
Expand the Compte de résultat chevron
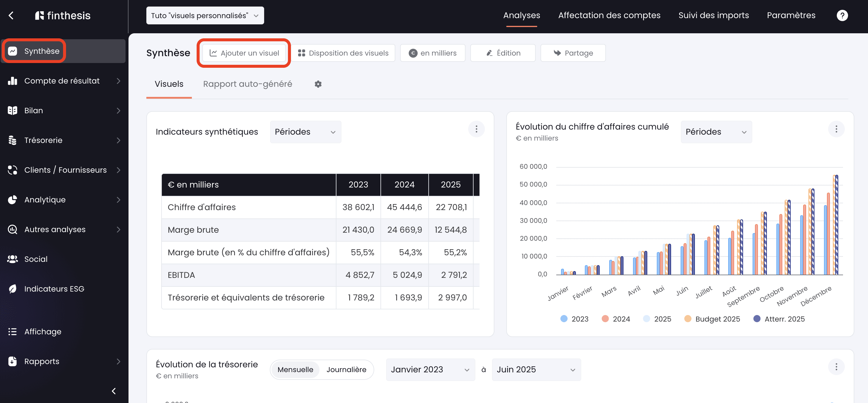[x=118, y=81]
